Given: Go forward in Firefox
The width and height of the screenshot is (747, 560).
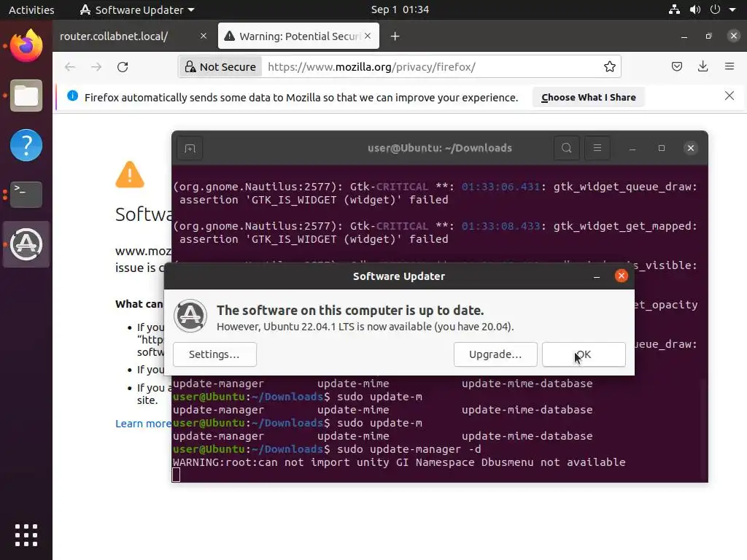Looking at the screenshot, I should 96,66.
